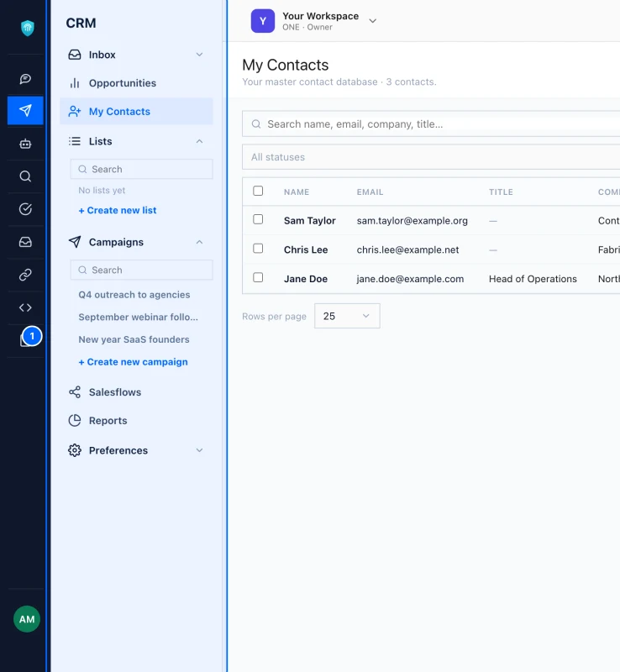Select the paper plane CRM icon in the rail
620x672 pixels.
coord(25,110)
